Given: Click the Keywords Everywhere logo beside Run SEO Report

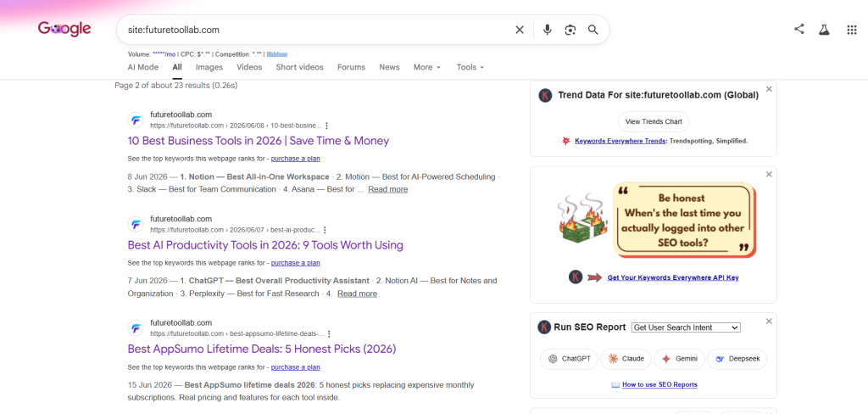Looking at the screenshot, I should 544,327.
